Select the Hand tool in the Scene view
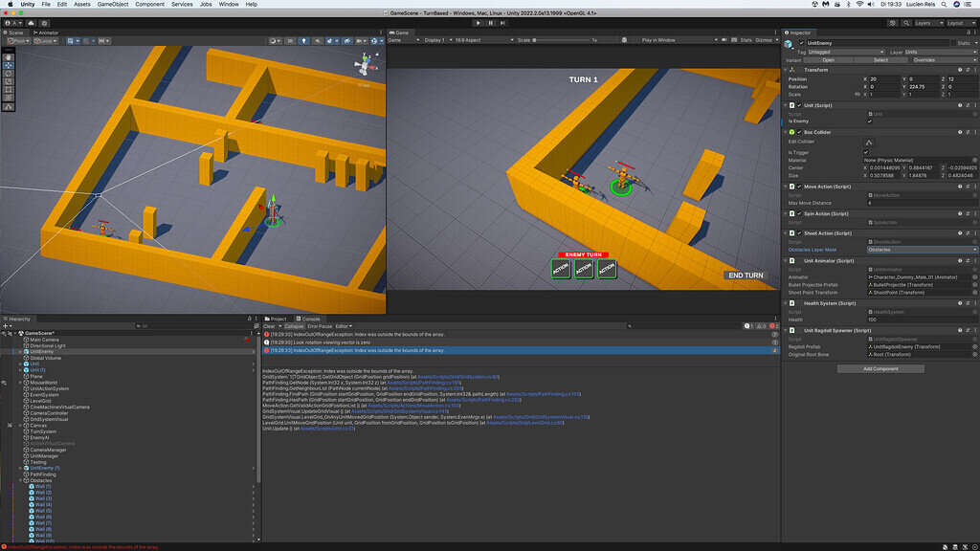This screenshot has height=551, width=980. pos(9,56)
